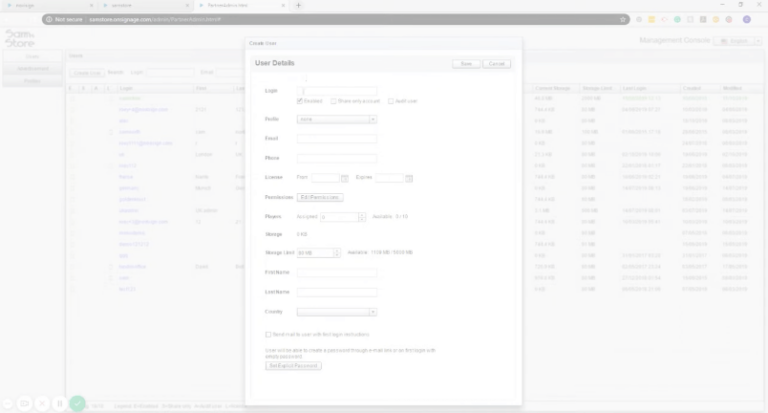Expand the Profile dropdown

pos(372,119)
